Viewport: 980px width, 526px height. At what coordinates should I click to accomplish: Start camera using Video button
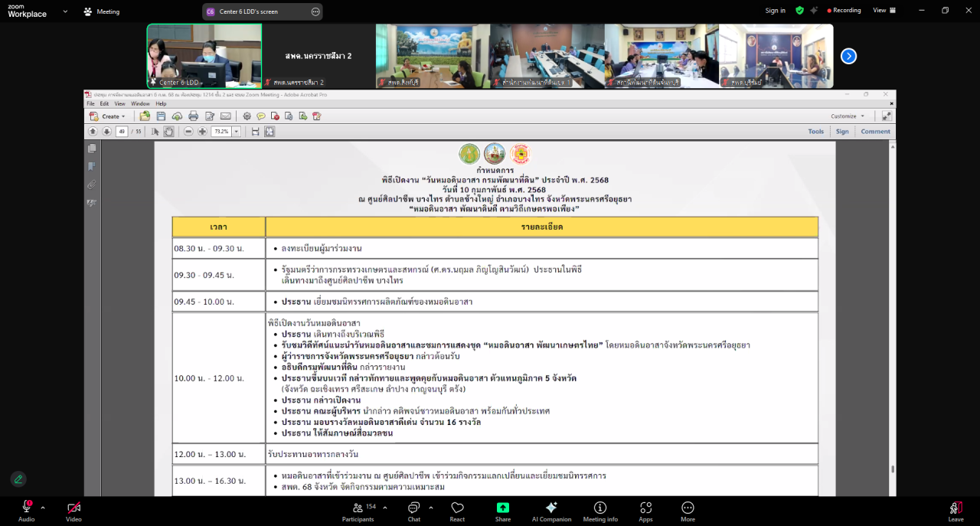point(73,509)
